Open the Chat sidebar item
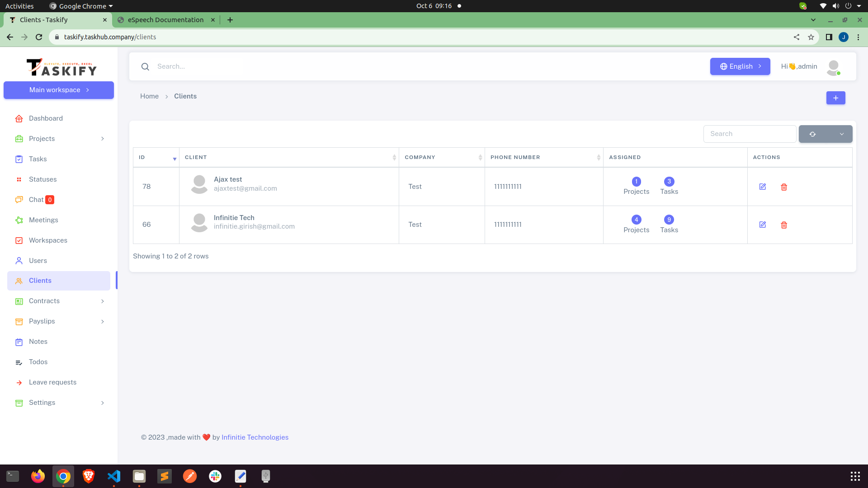868x488 pixels. [36, 200]
